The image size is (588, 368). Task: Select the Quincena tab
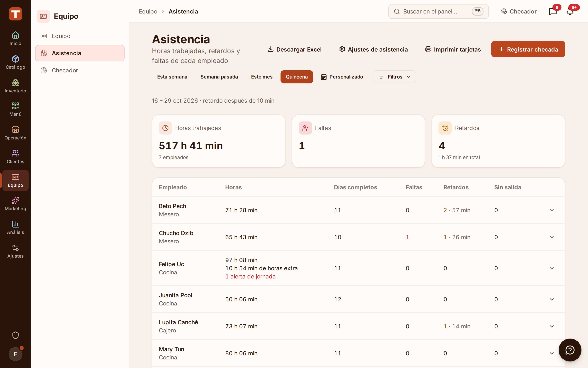click(x=297, y=77)
